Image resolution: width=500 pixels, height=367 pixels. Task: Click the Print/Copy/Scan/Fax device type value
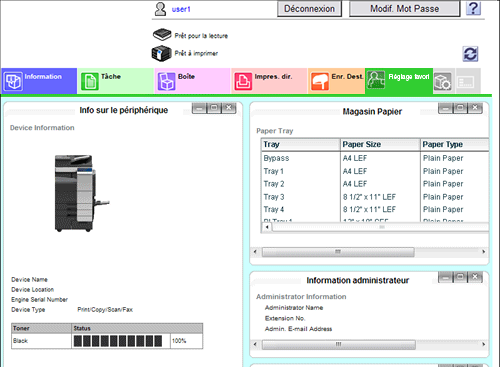pos(105,310)
